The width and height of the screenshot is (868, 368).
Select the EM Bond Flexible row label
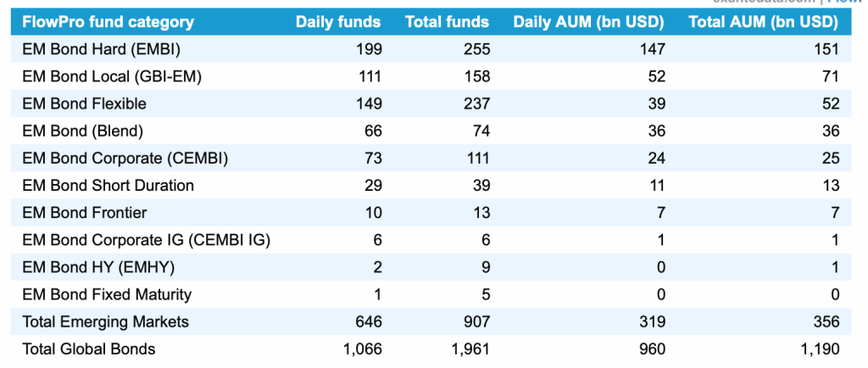tap(84, 103)
